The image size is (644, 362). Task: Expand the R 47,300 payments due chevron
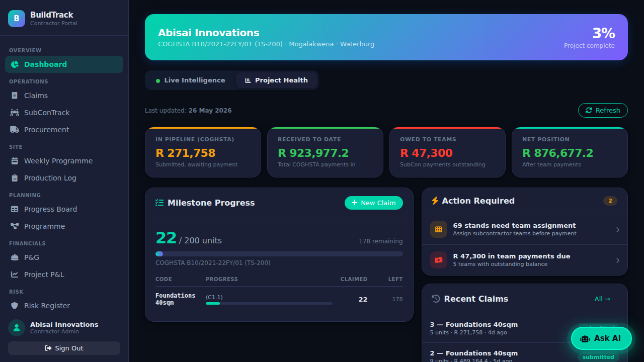618,260
